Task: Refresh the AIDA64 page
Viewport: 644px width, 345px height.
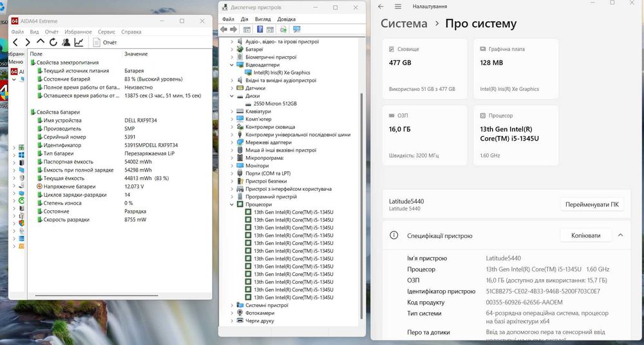Action: [53, 43]
